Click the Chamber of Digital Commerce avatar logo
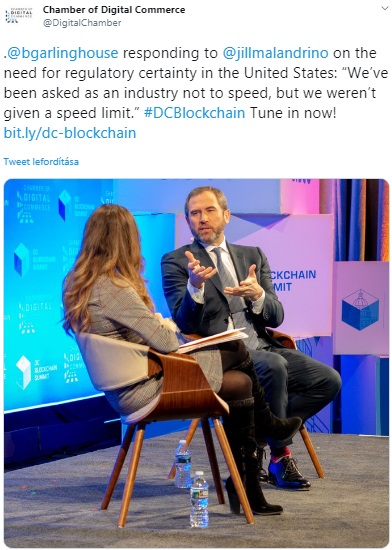 [19, 16]
